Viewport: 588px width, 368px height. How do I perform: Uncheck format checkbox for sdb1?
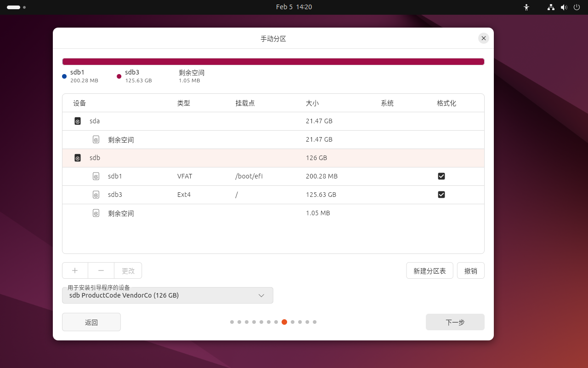tap(441, 176)
